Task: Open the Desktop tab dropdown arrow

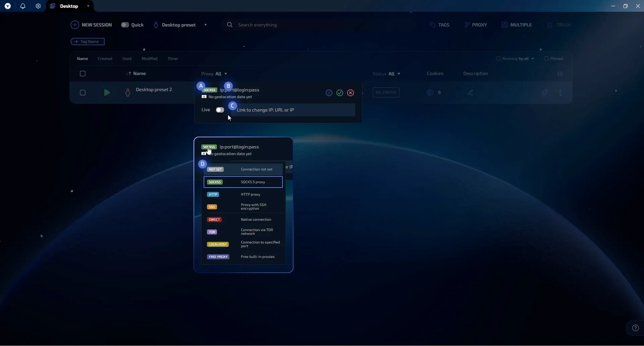Action: coord(88,6)
